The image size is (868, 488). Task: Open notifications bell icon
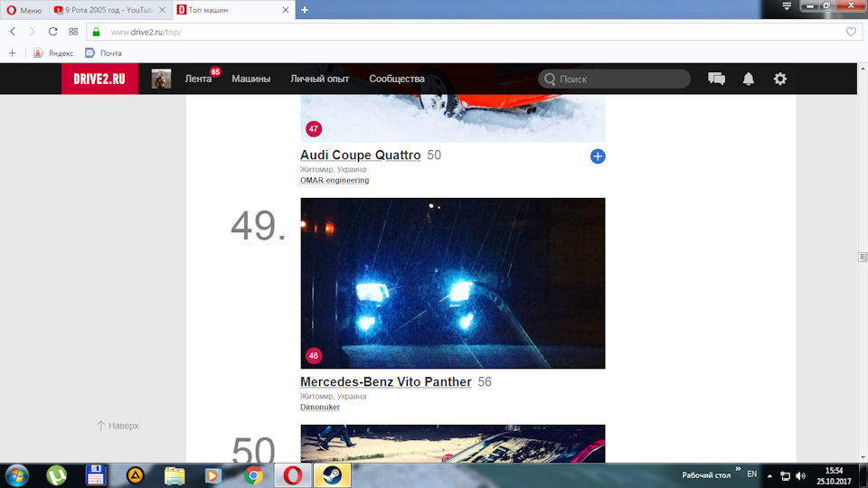[749, 79]
